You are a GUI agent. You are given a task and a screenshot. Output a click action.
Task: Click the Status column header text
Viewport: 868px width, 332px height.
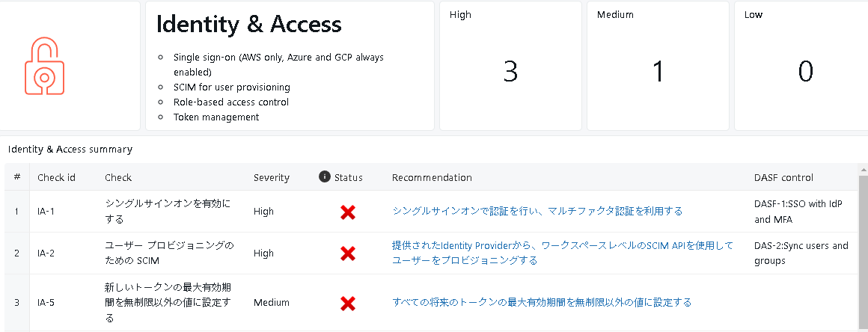348,177
